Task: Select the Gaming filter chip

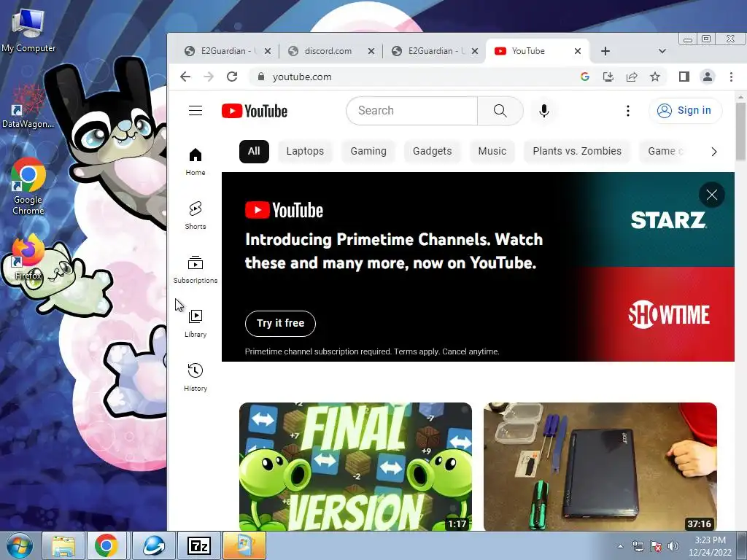Action: (368, 152)
